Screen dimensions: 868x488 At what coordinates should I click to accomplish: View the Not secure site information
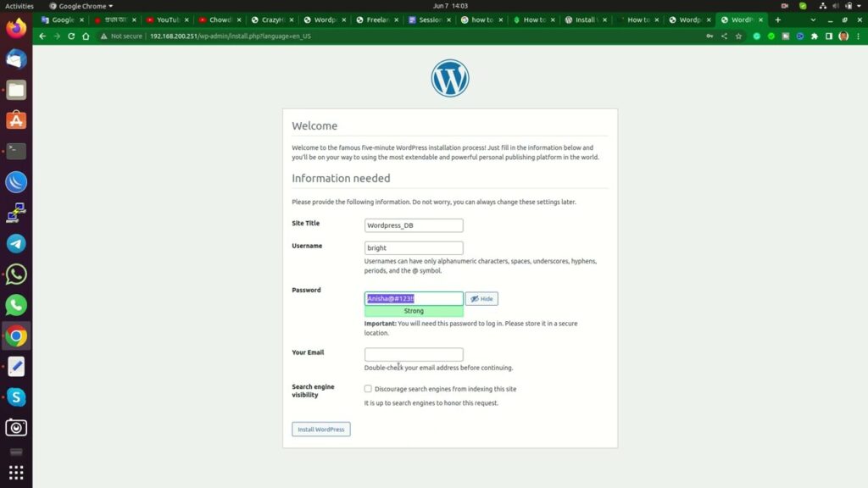pyautogui.click(x=121, y=36)
